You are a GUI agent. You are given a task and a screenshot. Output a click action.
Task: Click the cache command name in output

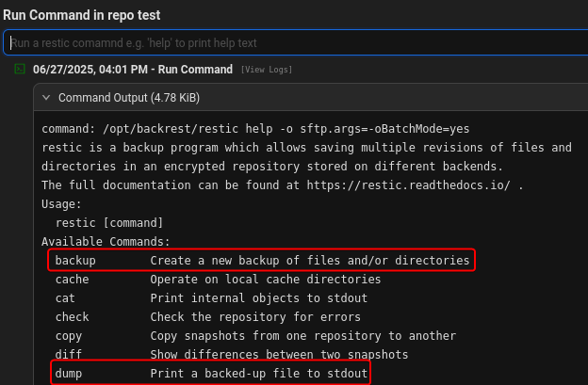coord(73,280)
